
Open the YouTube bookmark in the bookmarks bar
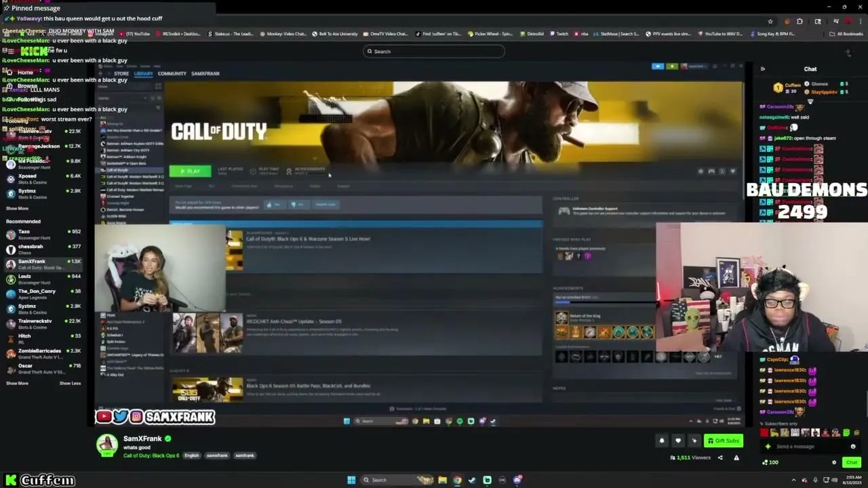coord(135,34)
